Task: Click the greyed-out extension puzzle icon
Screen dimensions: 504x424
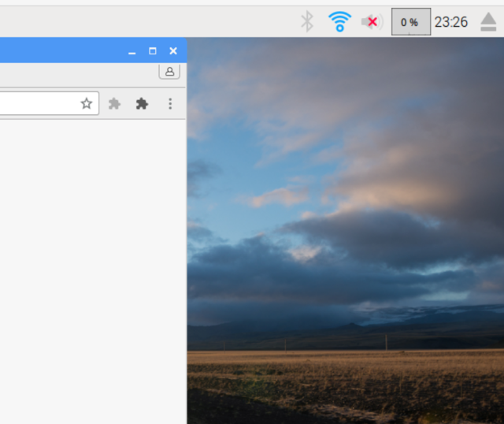Action: (x=114, y=104)
